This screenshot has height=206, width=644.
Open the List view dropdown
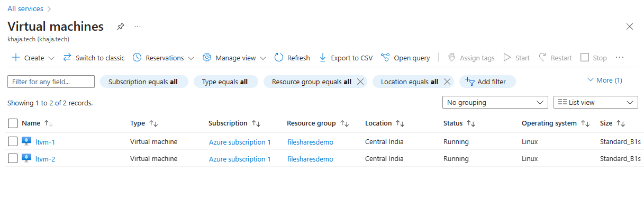[595, 102]
